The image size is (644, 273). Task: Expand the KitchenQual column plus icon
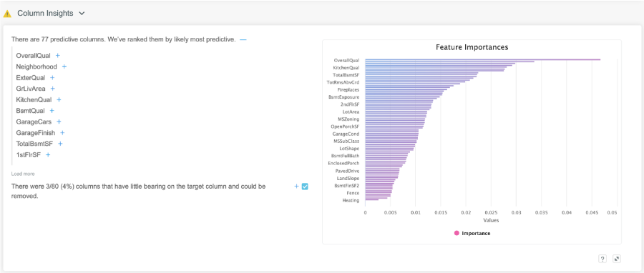(59, 99)
